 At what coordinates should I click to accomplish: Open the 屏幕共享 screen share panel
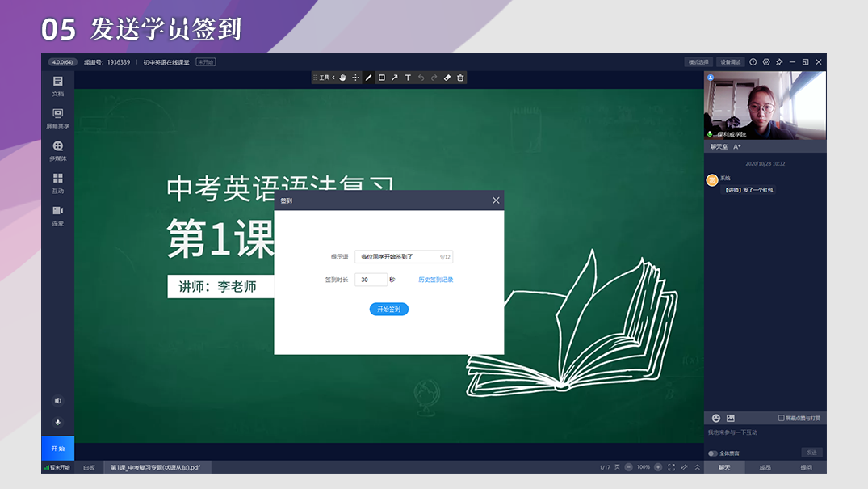click(57, 118)
